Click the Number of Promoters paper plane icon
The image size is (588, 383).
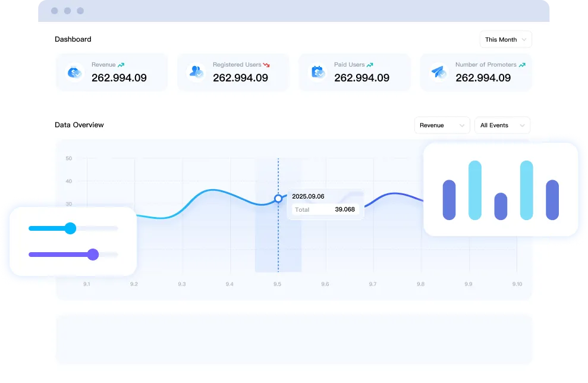(439, 72)
